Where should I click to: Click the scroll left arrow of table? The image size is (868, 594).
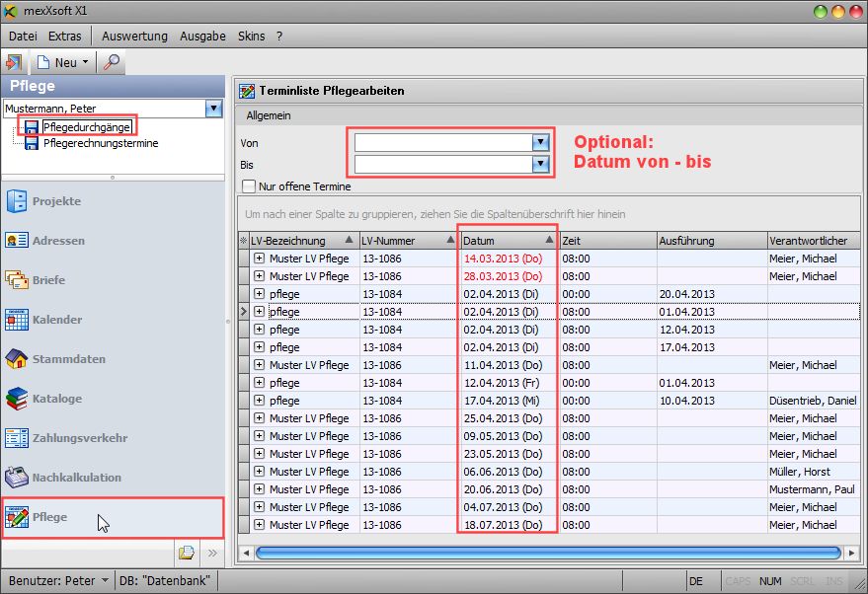pos(246,553)
